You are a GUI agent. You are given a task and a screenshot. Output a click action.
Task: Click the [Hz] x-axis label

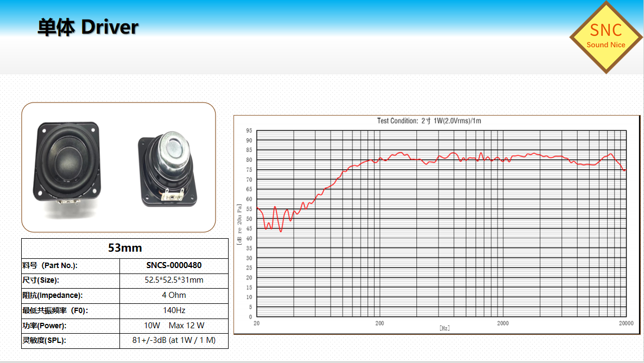point(444,328)
